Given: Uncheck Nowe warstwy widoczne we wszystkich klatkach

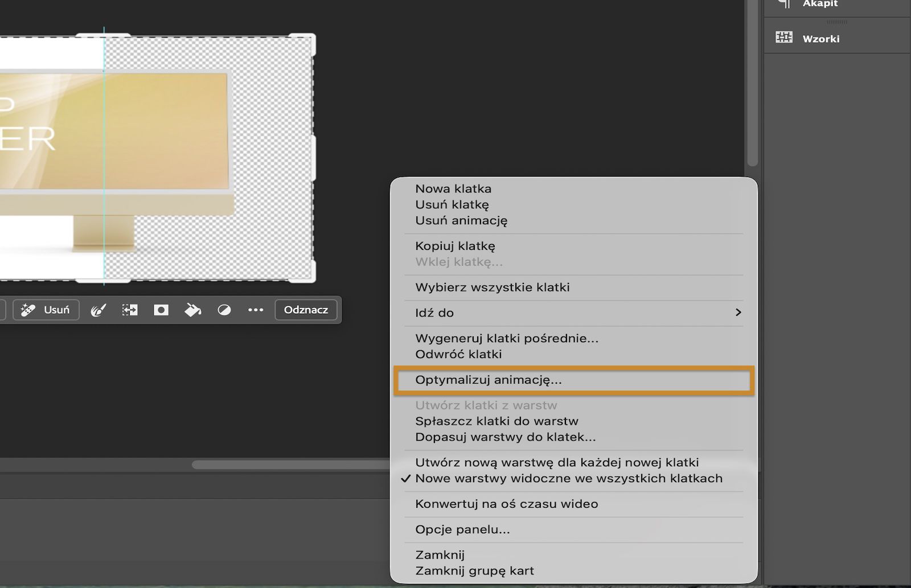Looking at the screenshot, I should click(x=569, y=478).
